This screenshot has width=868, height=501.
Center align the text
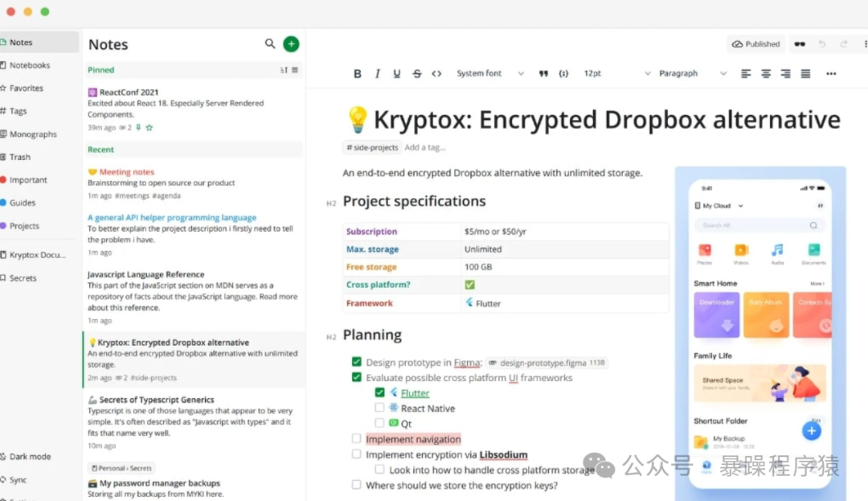click(x=766, y=74)
